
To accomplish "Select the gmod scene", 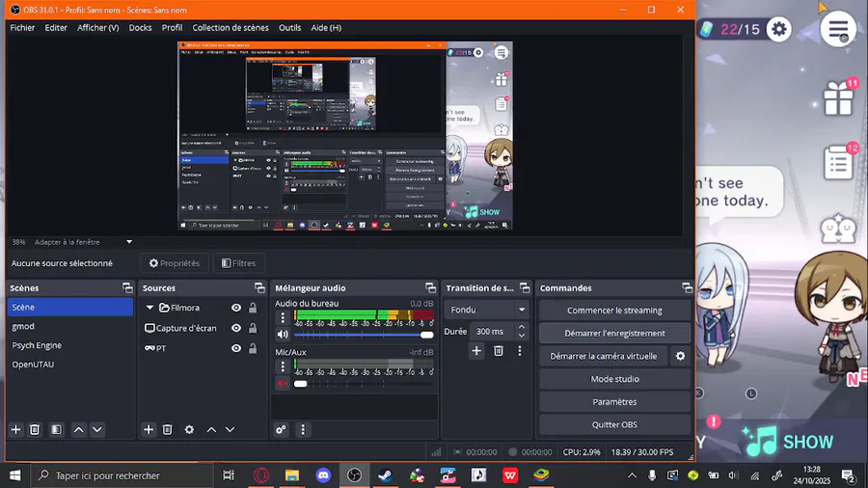I will (x=70, y=326).
